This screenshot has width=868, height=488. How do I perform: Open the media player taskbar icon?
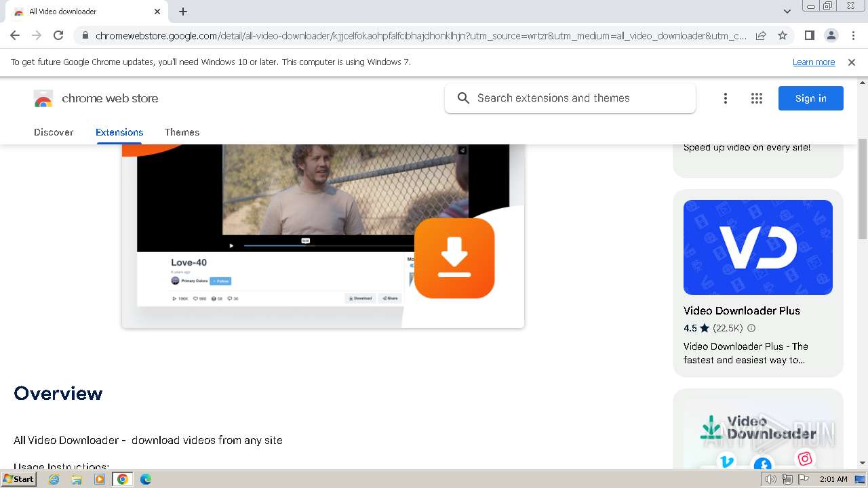[100, 479]
